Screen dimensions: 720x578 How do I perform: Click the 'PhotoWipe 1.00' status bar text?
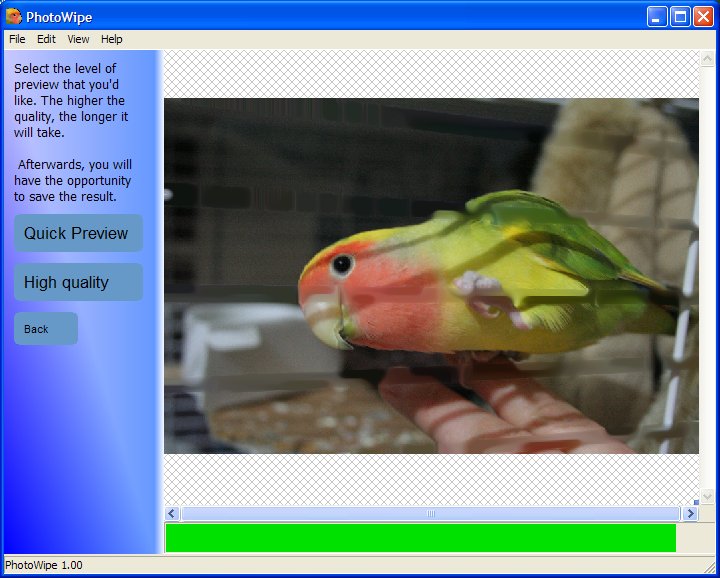(44, 565)
